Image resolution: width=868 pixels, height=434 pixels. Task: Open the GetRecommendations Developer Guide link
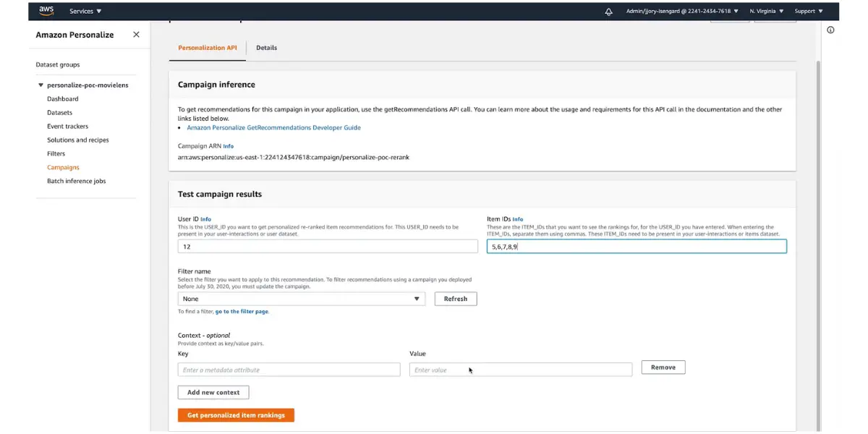(x=273, y=127)
